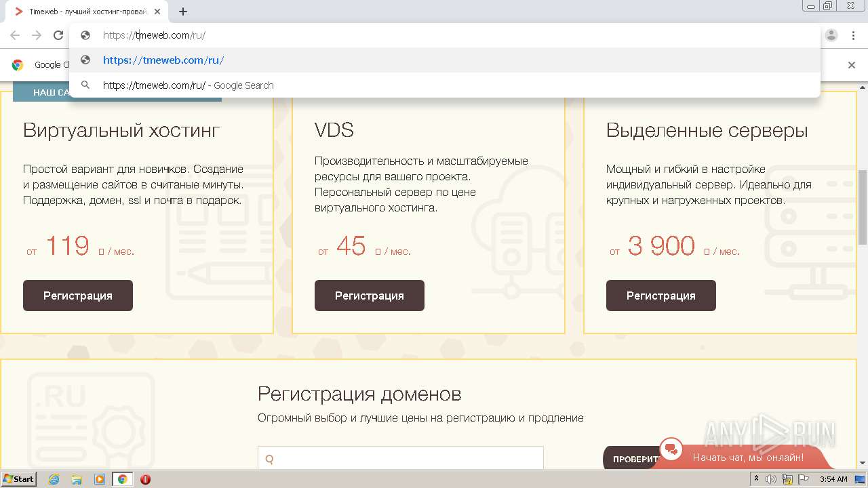
Task: Click the network tray icon
Action: (787, 479)
